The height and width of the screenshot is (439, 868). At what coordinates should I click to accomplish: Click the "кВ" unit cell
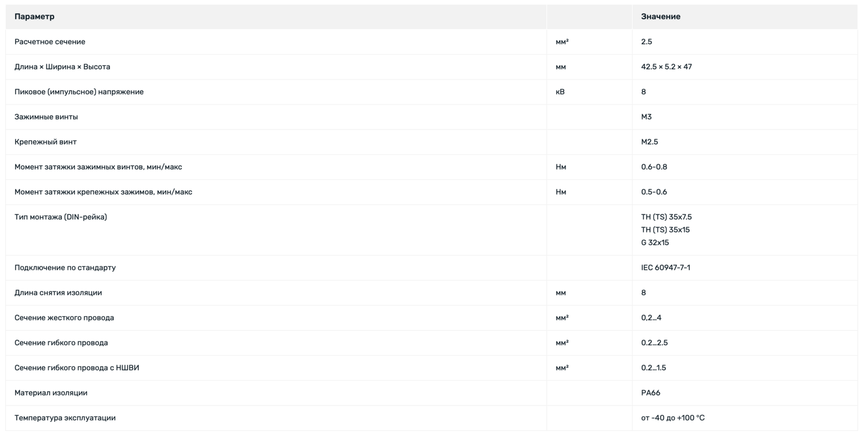click(560, 92)
